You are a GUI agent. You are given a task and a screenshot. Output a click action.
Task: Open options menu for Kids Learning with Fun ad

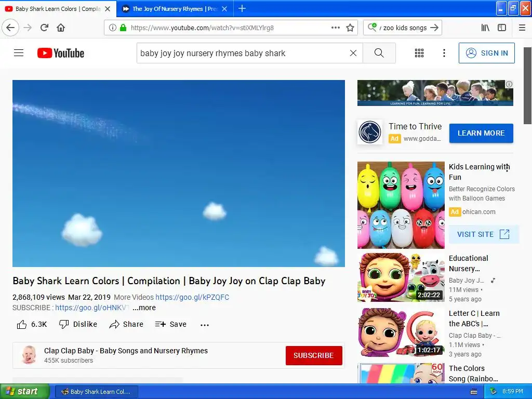coord(507,168)
